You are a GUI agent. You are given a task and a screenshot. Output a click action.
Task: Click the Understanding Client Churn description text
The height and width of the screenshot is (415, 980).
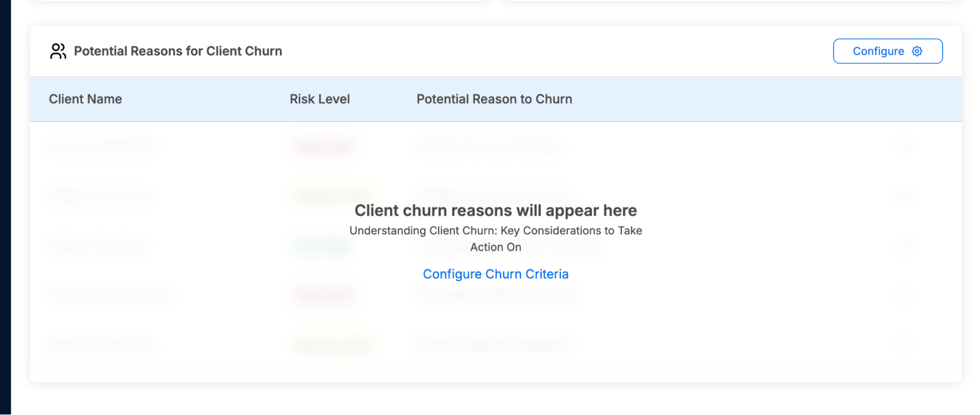[x=495, y=239]
